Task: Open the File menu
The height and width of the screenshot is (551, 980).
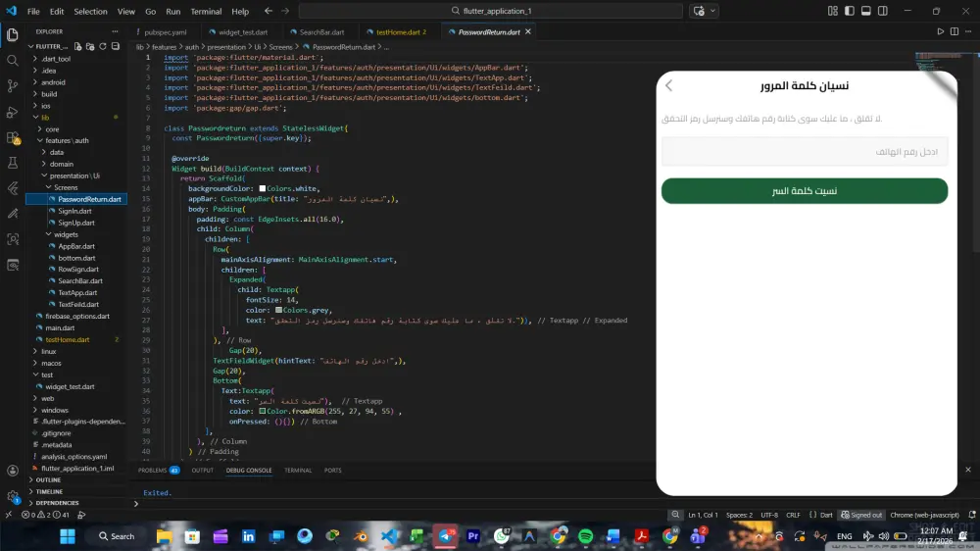Action: tap(33, 11)
